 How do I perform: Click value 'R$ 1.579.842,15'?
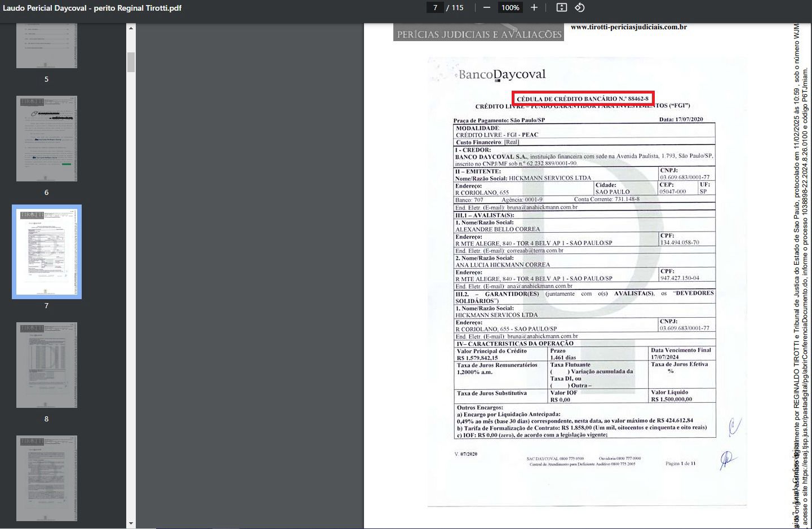point(477,358)
